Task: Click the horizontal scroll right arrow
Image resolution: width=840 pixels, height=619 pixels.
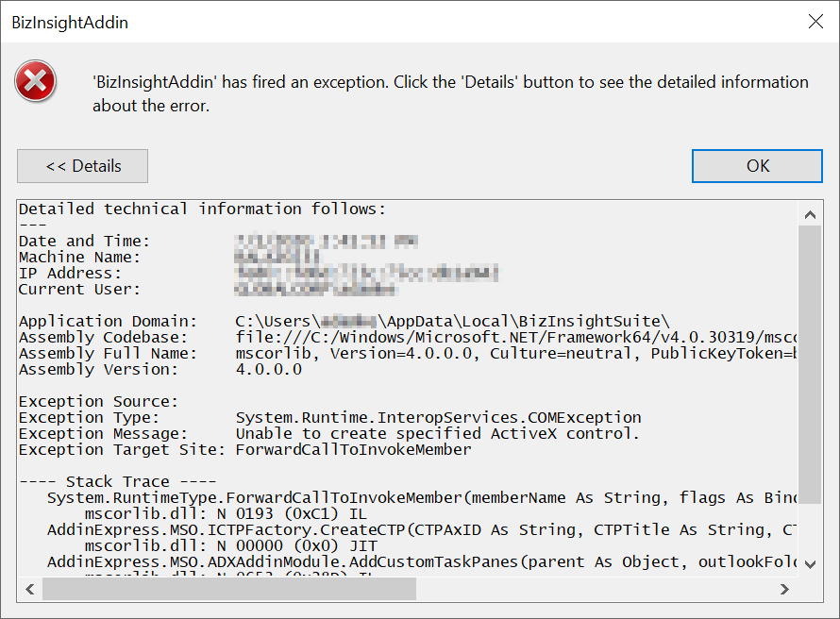Action: [x=785, y=590]
